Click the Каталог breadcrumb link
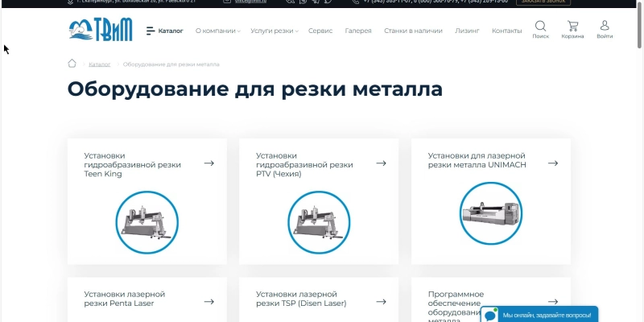644x322 pixels. click(100, 64)
